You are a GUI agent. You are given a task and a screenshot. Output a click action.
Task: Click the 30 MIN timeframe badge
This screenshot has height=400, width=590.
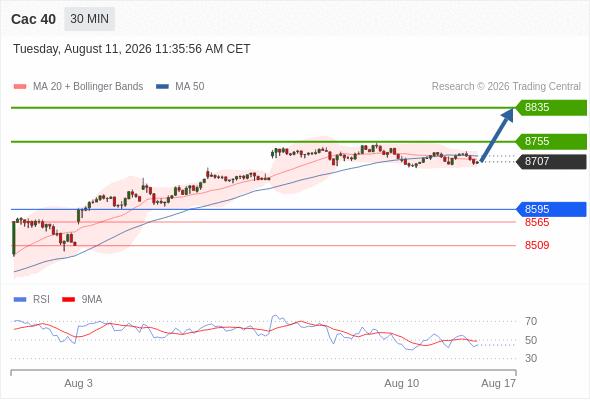[90, 19]
